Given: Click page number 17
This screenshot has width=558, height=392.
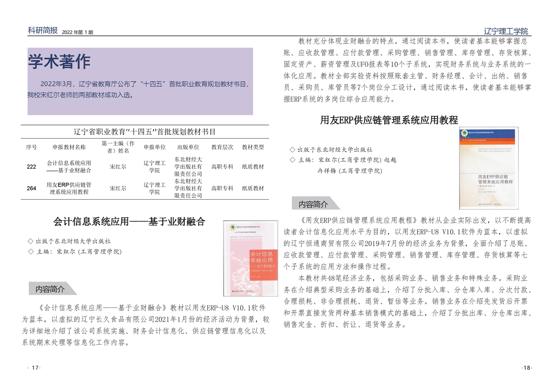Looking at the screenshot, I should tap(35, 368).
